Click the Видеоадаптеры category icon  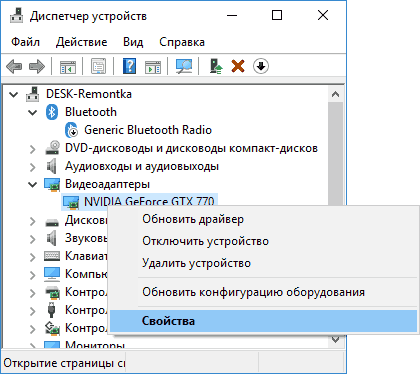[52, 184]
